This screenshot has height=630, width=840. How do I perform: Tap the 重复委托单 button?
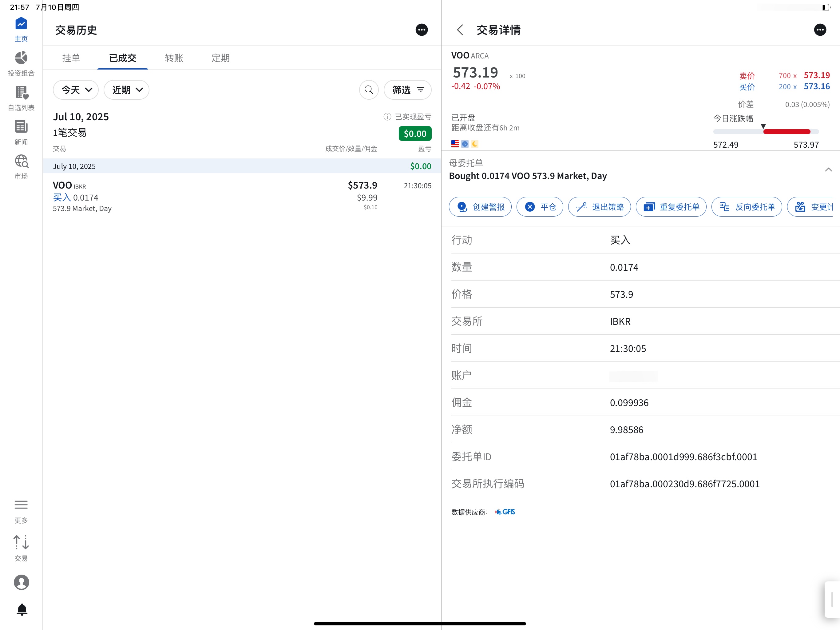671,207
